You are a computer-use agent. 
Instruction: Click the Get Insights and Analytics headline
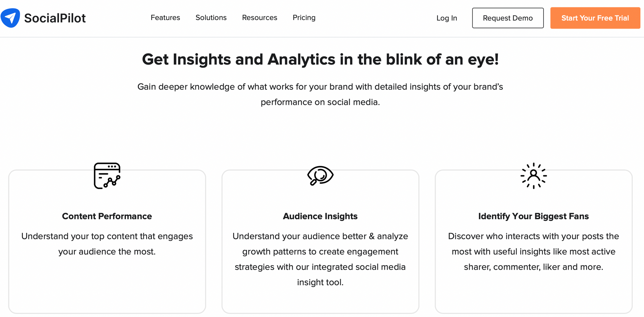click(x=320, y=59)
